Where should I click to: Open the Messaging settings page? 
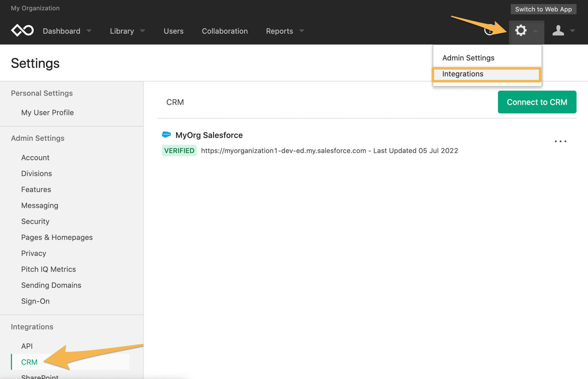(40, 206)
